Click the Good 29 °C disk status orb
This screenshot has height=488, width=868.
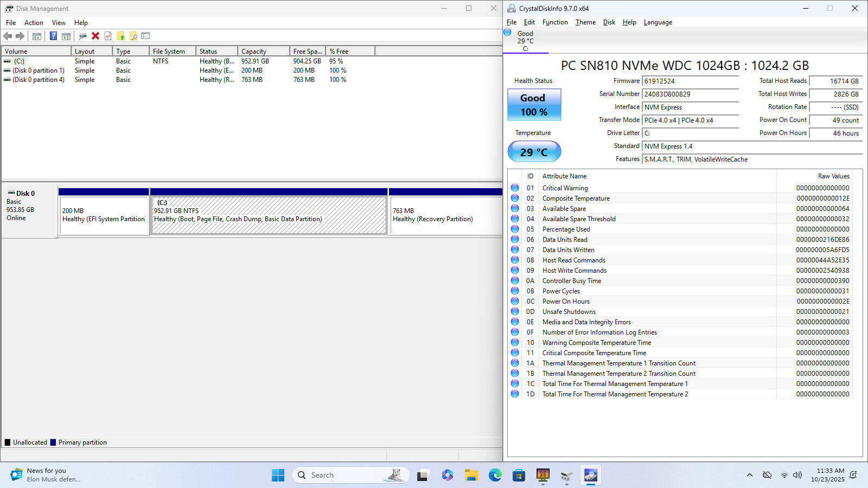[x=508, y=33]
